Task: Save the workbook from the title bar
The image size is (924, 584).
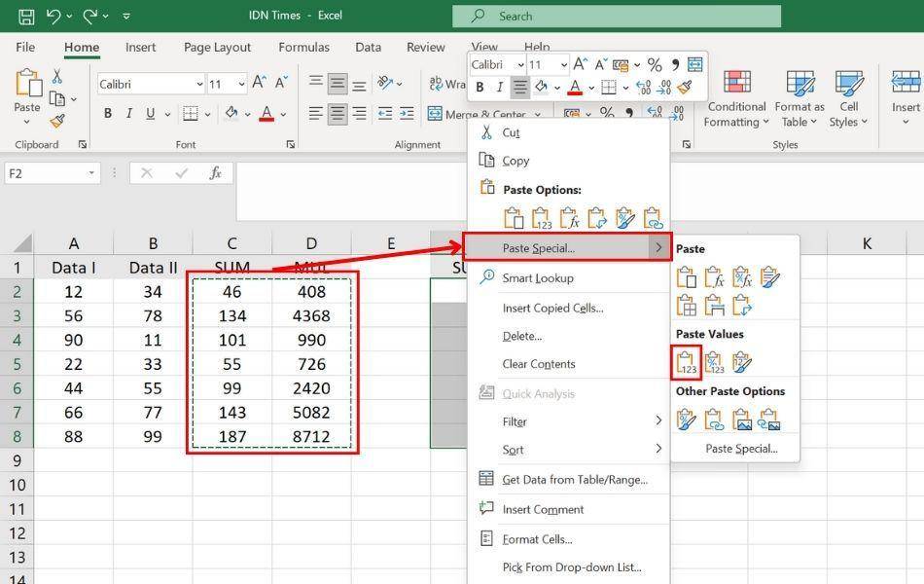Action: tap(26, 16)
